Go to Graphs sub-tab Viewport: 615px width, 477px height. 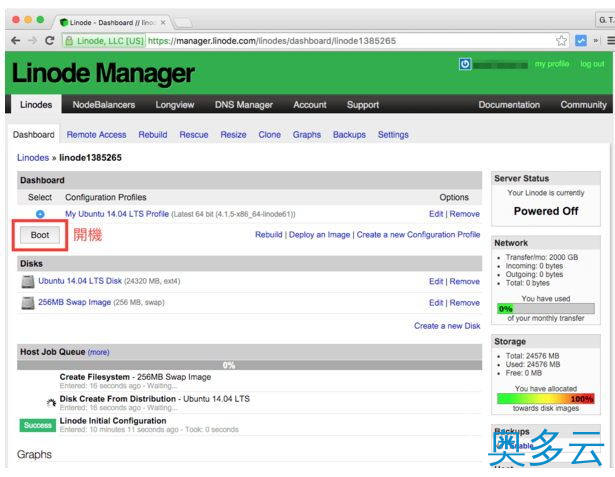307,135
